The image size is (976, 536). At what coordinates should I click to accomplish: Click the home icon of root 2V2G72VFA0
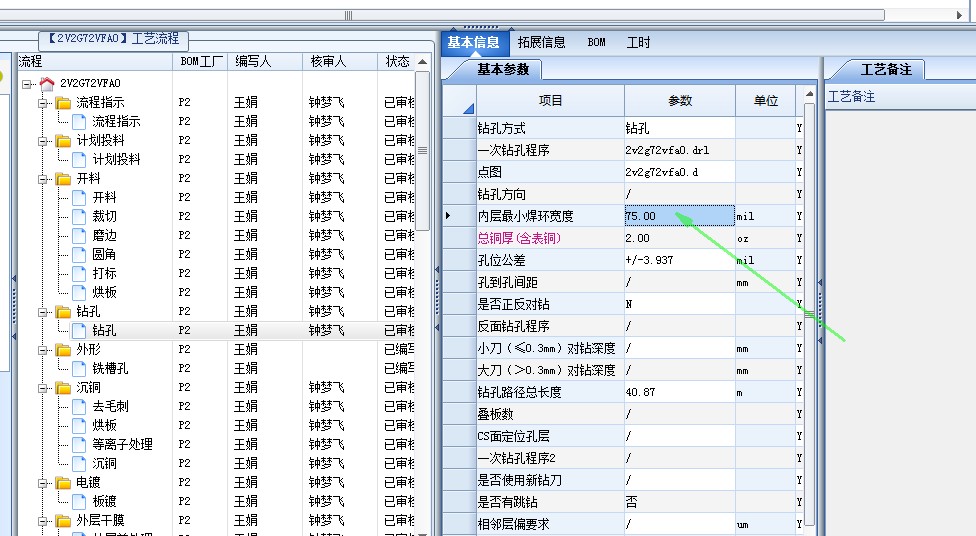tap(47, 83)
